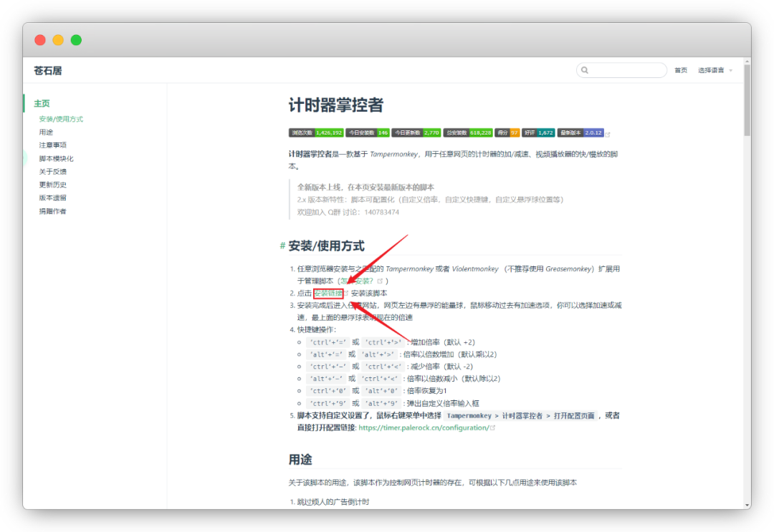Jump to 关于反馈 section in sidebar
The height and width of the screenshot is (532, 774).
pos(53,172)
